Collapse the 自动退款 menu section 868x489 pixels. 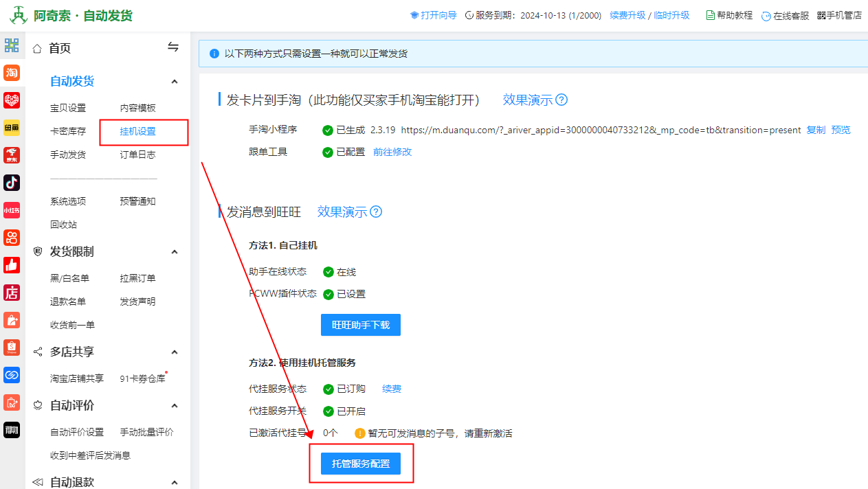(x=175, y=482)
